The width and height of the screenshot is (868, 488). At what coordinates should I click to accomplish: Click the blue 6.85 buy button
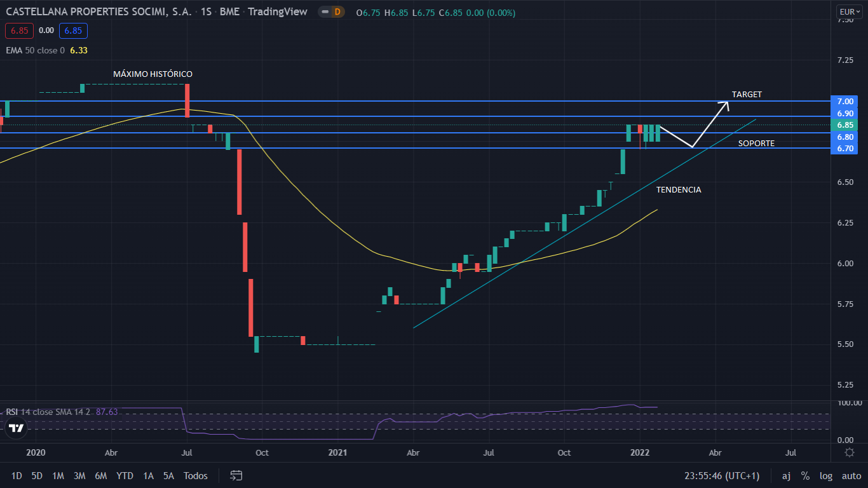point(73,30)
